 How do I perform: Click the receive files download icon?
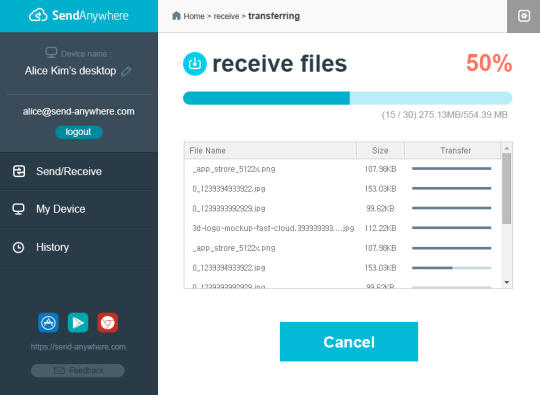click(x=195, y=64)
